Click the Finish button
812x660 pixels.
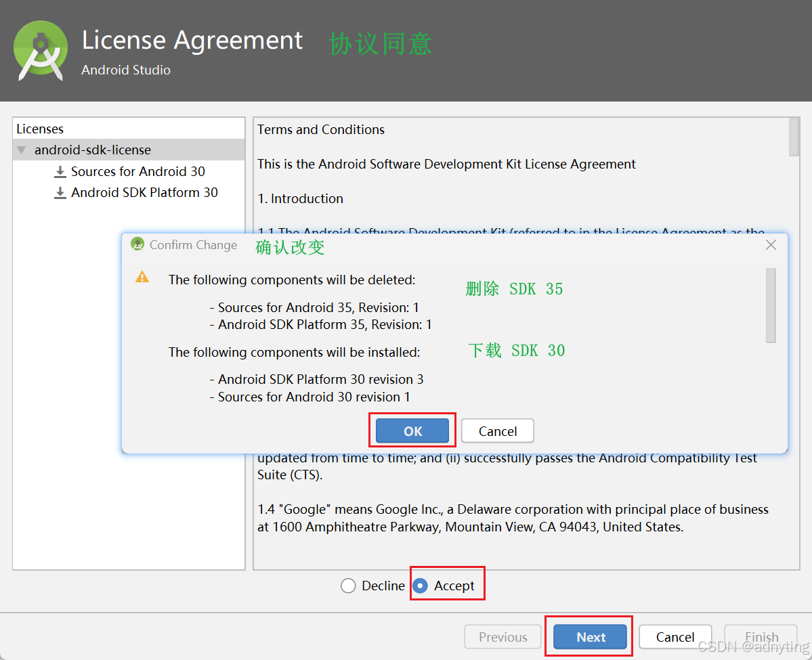[761, 637]
